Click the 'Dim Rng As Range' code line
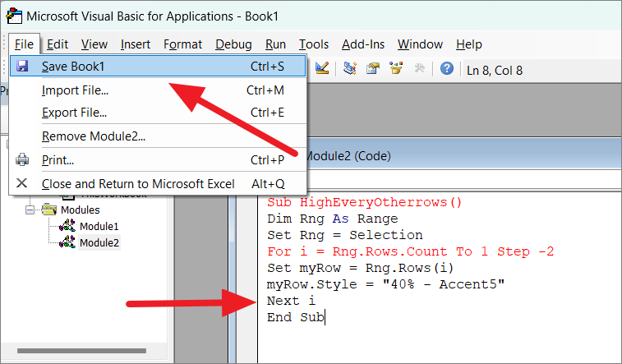Viewport: 622px width, 364px height. (x=333, y=219)
